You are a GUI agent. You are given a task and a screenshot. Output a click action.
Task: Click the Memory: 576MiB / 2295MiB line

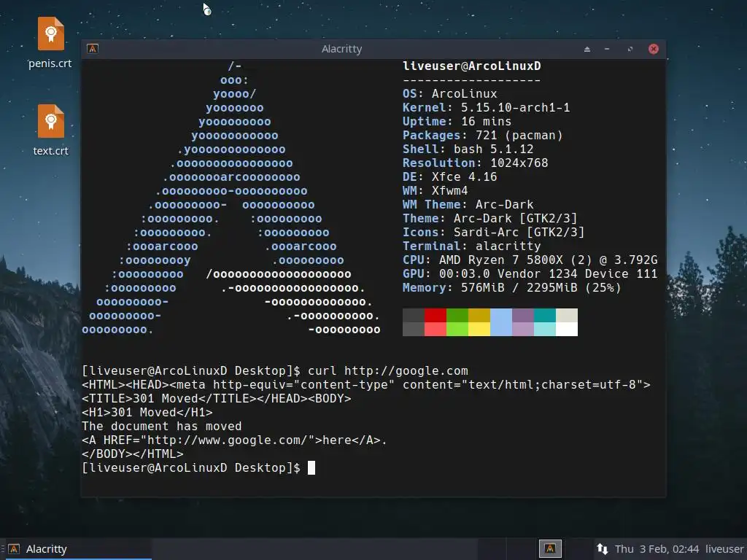pos(512,287)
